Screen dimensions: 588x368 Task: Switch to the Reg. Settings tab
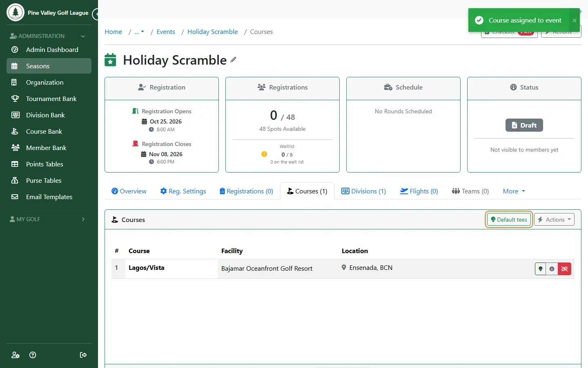(183, 191)
